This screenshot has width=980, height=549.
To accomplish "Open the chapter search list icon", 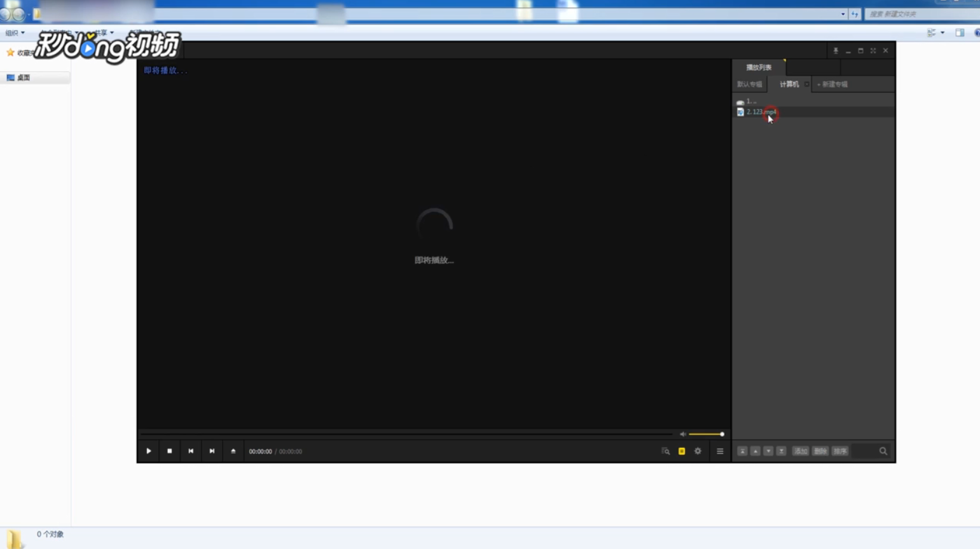I will (x=666, y=451).
